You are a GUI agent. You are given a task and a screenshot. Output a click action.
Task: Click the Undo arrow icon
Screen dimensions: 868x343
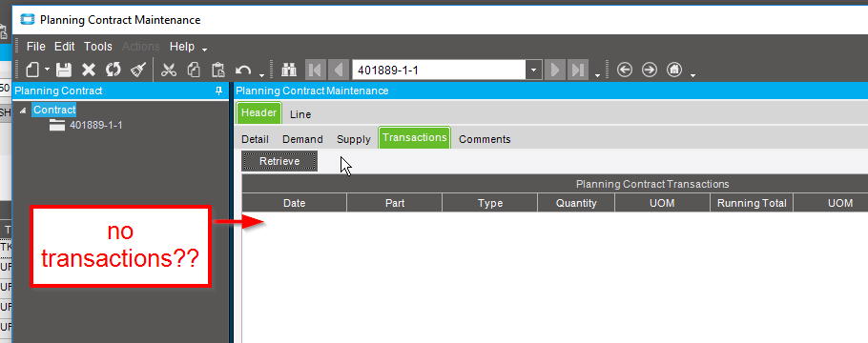coord(243,71)
